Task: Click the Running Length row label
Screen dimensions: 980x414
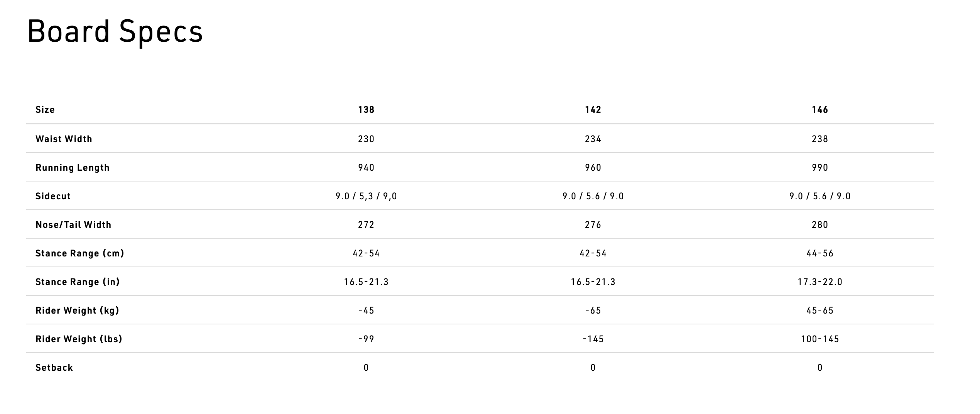Action: pos(73,168)
